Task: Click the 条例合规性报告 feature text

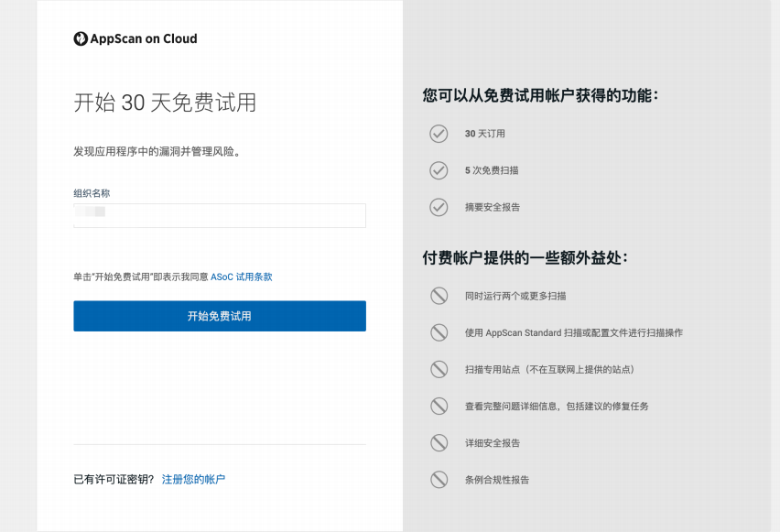Action: click(x=497, y=480)
